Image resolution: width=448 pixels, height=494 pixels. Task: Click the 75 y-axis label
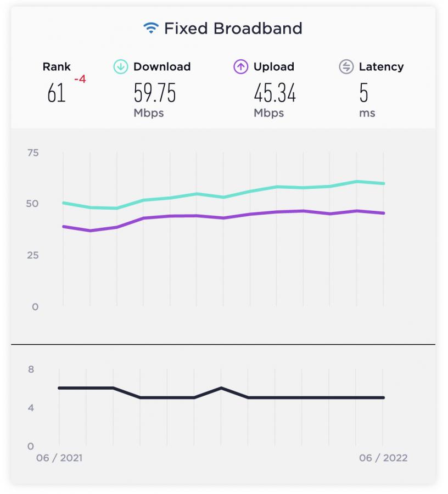tap(33, 153)
